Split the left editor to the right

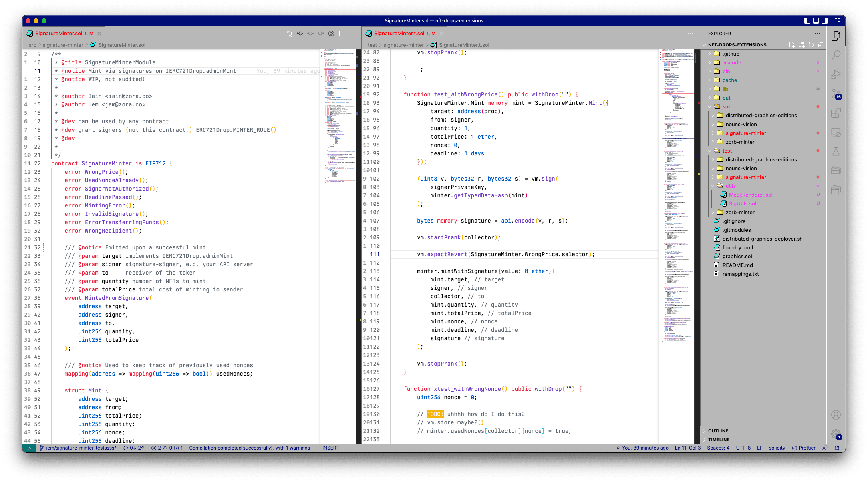[342, 34]
